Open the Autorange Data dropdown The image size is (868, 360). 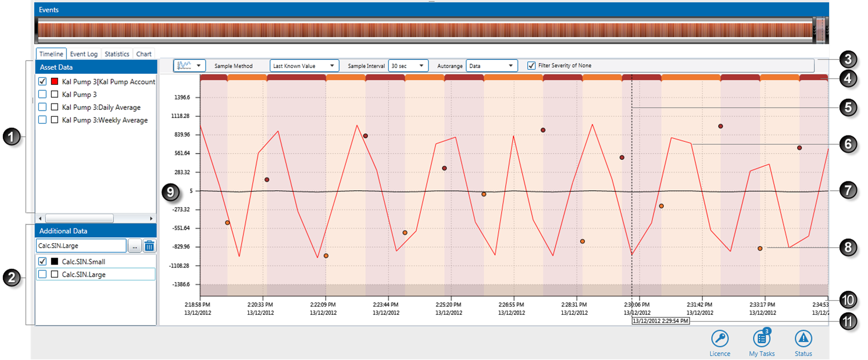point(491,66)
